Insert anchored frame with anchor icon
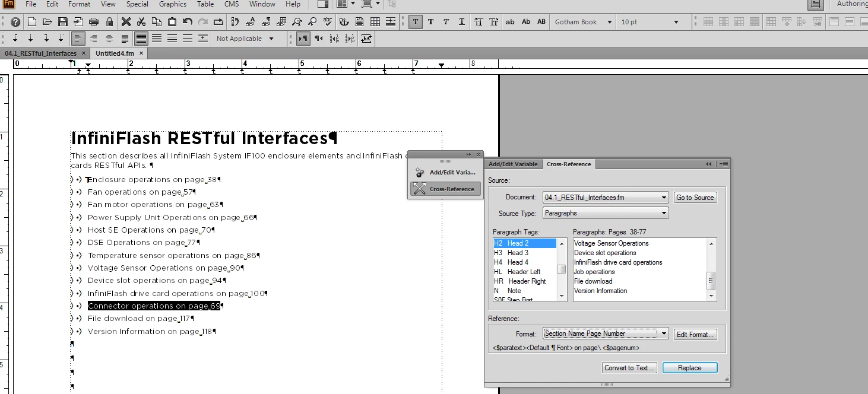The height and width of the screenshot is (394, 868). (344, 22)
